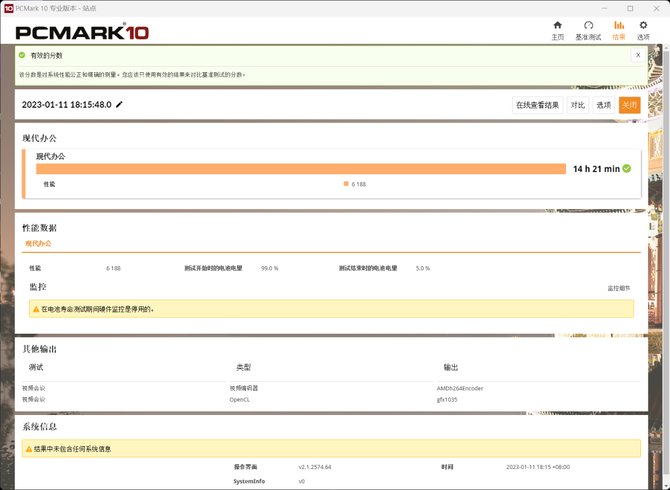Viewport: 670px width, 490px height.
Task: Maximize the PCMark 10 window
Action: [630, 8]
